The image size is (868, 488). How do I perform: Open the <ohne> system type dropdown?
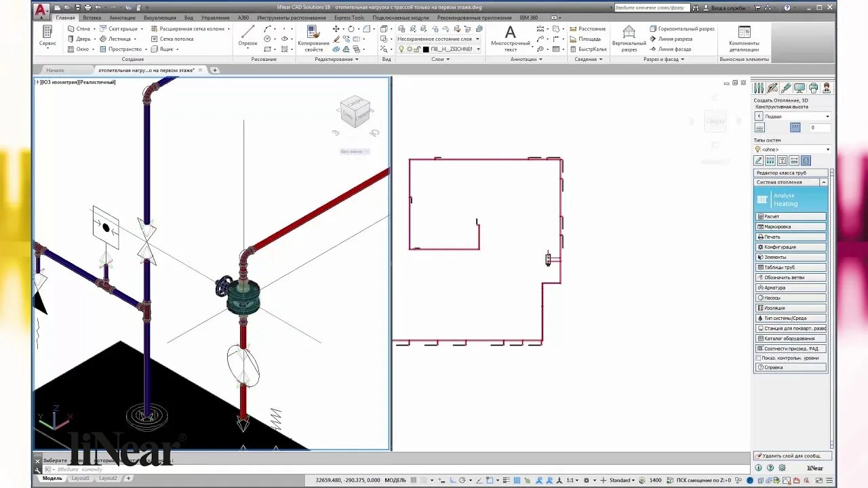coord(792,149)
